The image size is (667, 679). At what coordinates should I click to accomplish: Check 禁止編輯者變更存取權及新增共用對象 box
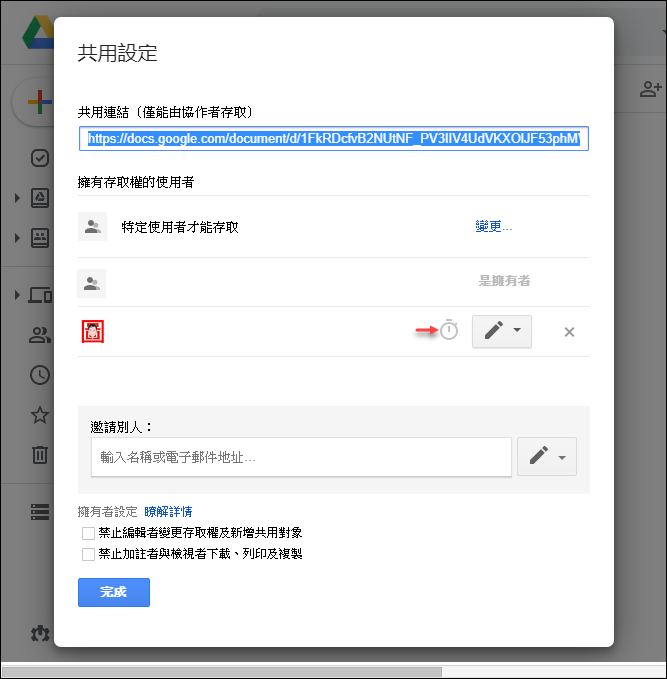point(88,533)
